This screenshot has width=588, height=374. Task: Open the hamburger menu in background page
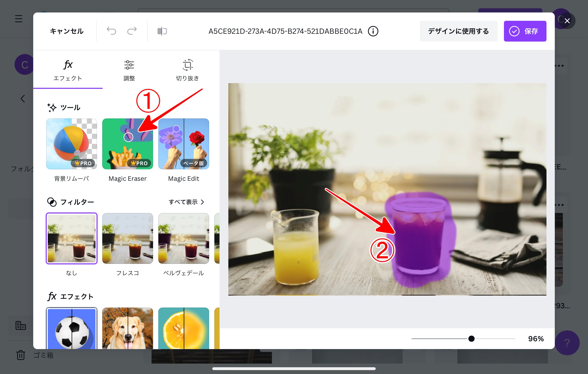(x=19, y=19)
